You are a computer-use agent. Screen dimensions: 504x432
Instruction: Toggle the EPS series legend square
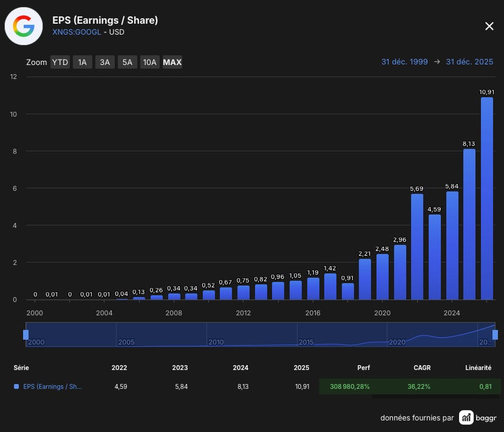[16, 386]
